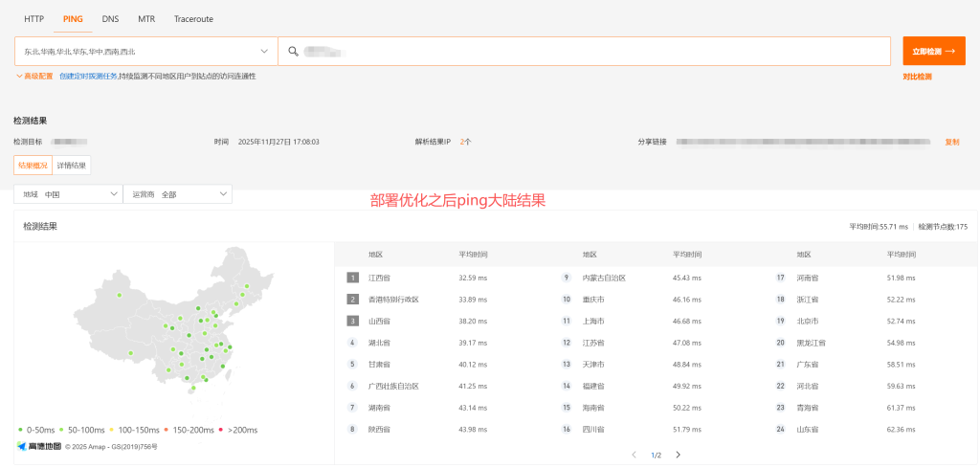The width and height of the screenshot is (980, 468).
Task: Click the rank 1 badge for 江西省
Action: pos(352,278)
